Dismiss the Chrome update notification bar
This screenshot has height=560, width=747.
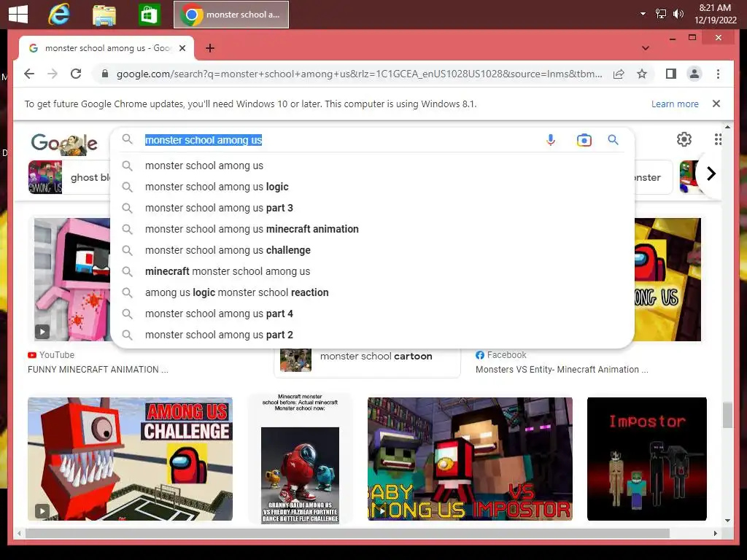[716, 104]
